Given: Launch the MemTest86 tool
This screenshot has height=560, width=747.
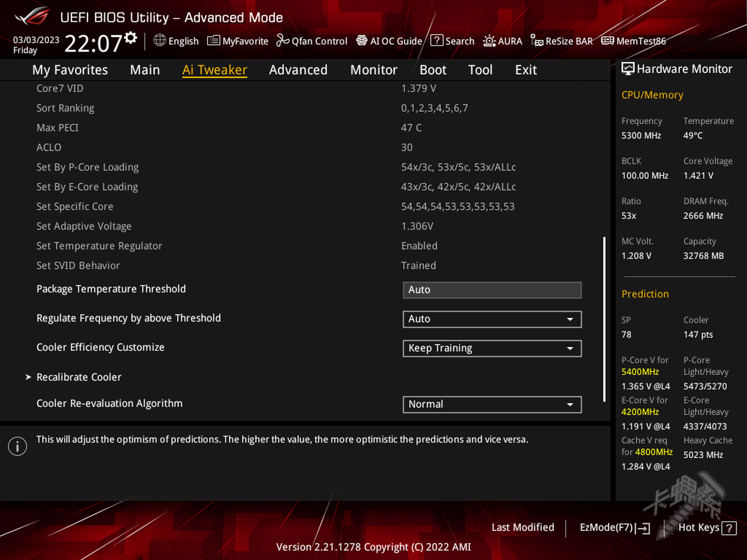Looking at the screenshot, I should pyautogui.click(x=607, y=40).
